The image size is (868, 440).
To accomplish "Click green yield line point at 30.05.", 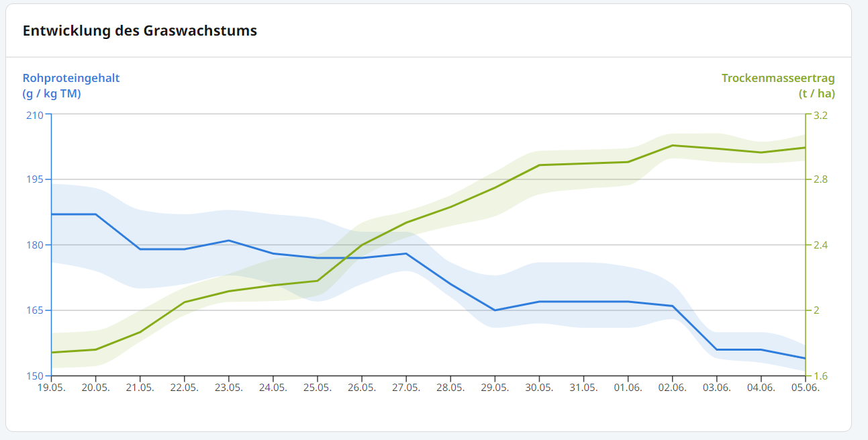I will pos(539,165).
